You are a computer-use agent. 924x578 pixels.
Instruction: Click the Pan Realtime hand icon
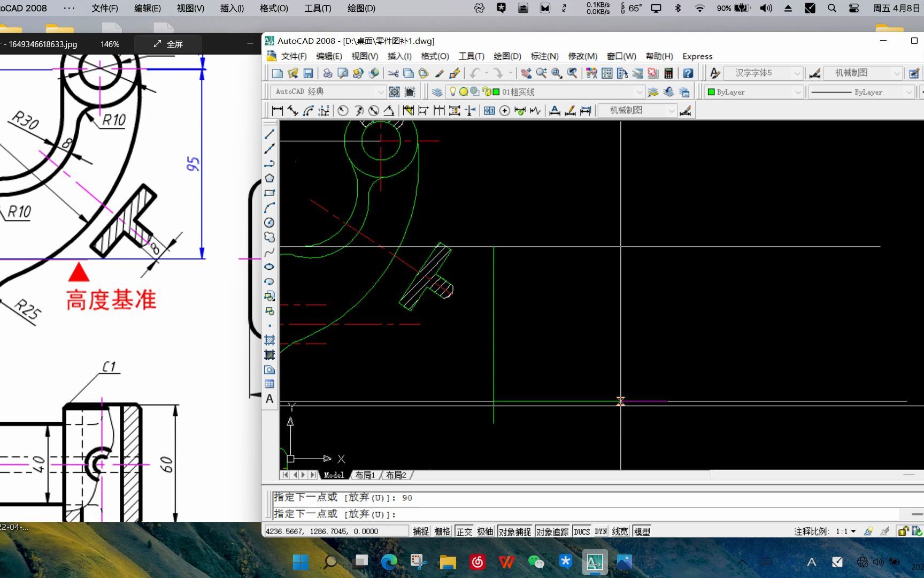(527, 73)
